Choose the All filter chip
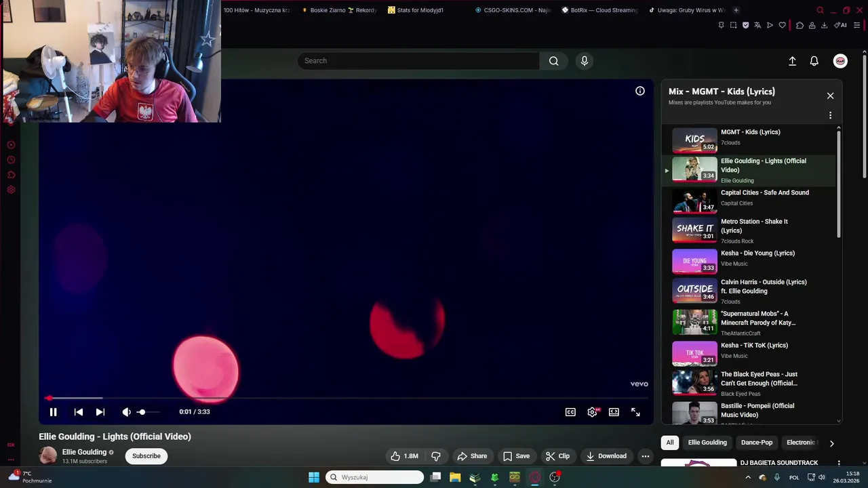 click(670, 443)
